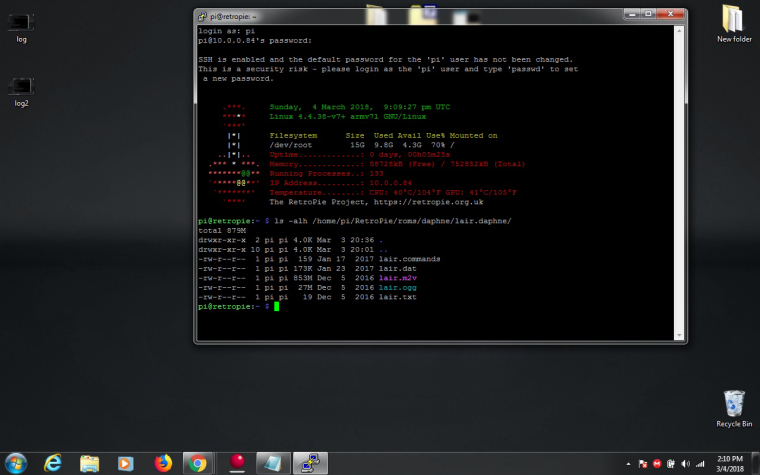
Task: Click the green terminal cursor block
Action: (x=276, y=306)
